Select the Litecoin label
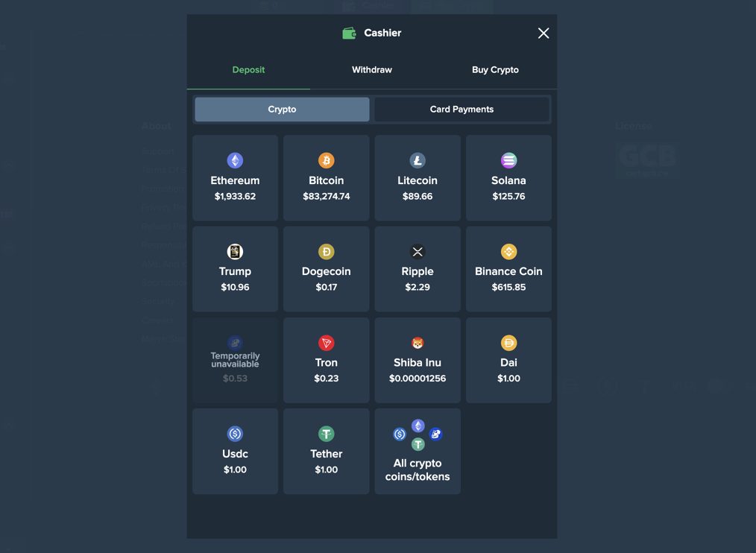The image size is (756, 553). [418, 180]
